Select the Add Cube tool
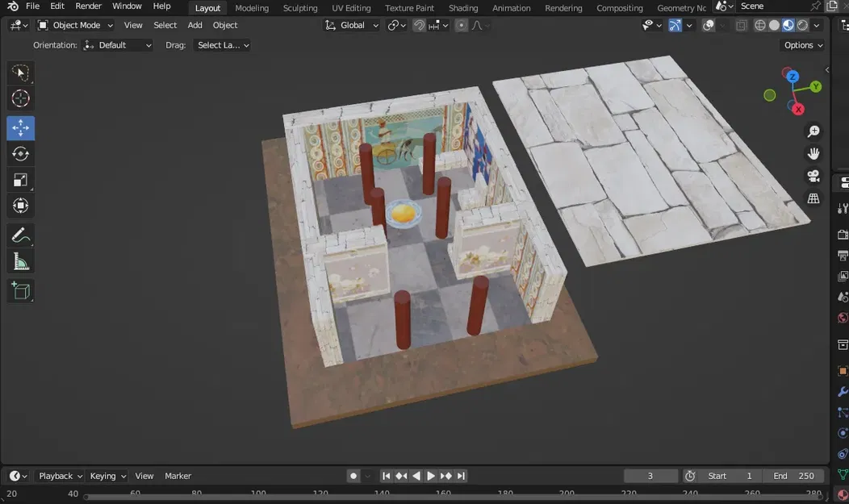 pos(21,291)
